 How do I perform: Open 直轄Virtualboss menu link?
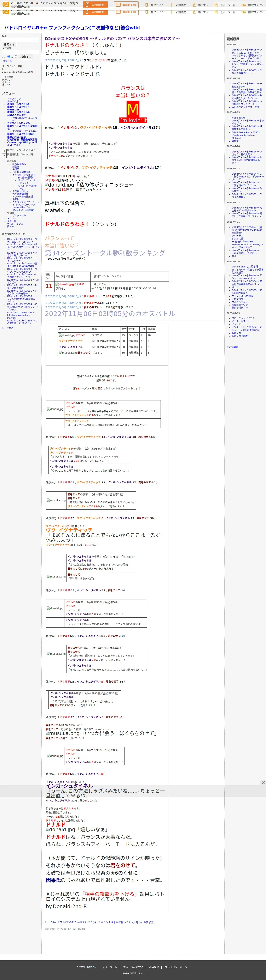(17, 137)
